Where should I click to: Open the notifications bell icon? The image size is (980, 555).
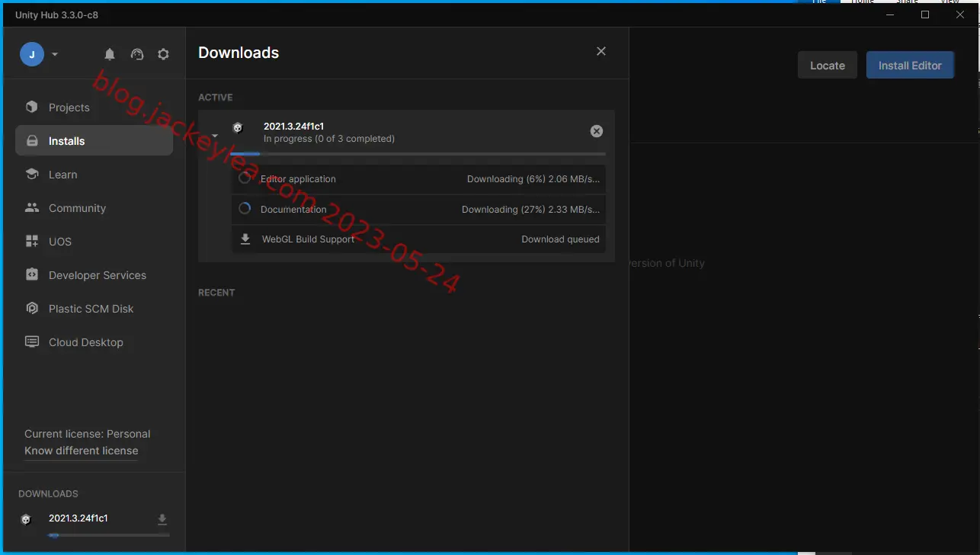click(110, 54)
